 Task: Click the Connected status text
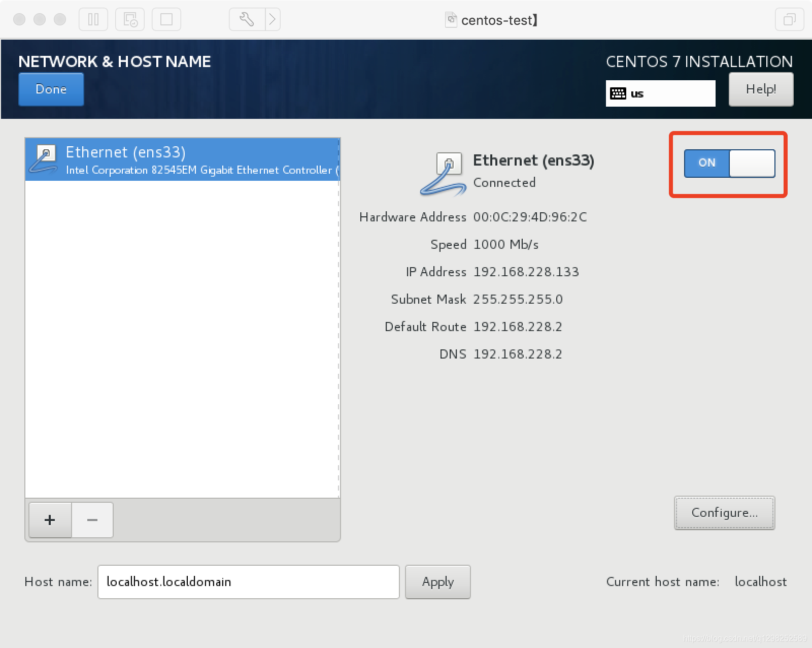pos(504,183)
